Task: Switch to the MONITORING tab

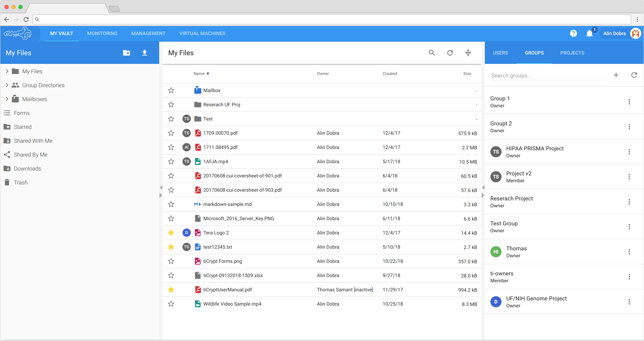Action: click(x=102, y=33)
